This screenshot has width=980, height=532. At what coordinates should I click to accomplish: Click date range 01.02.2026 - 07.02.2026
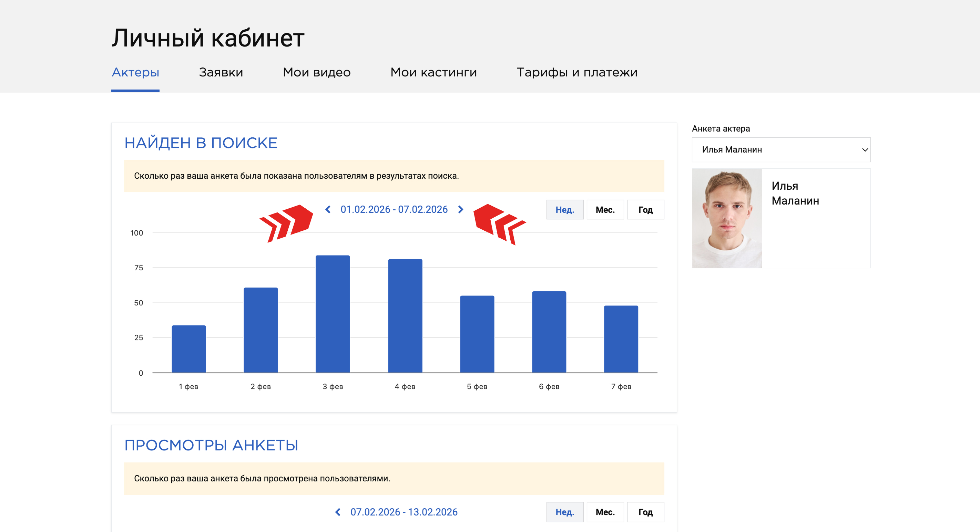pyautogui.click(x=394, y=210)
